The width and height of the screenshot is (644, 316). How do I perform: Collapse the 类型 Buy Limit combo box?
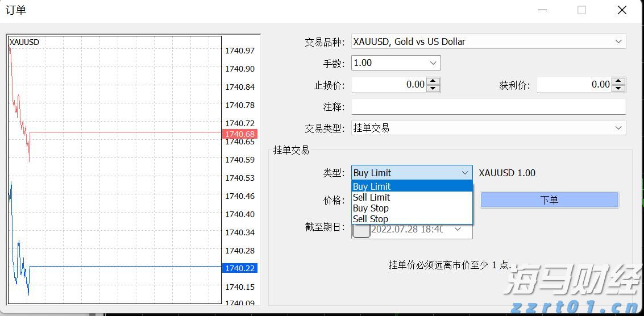coord(465,173)
